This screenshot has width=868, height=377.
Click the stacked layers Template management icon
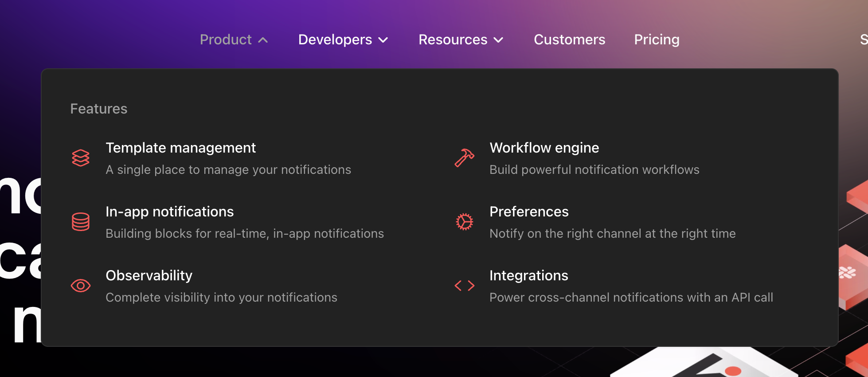pos(81,158)
